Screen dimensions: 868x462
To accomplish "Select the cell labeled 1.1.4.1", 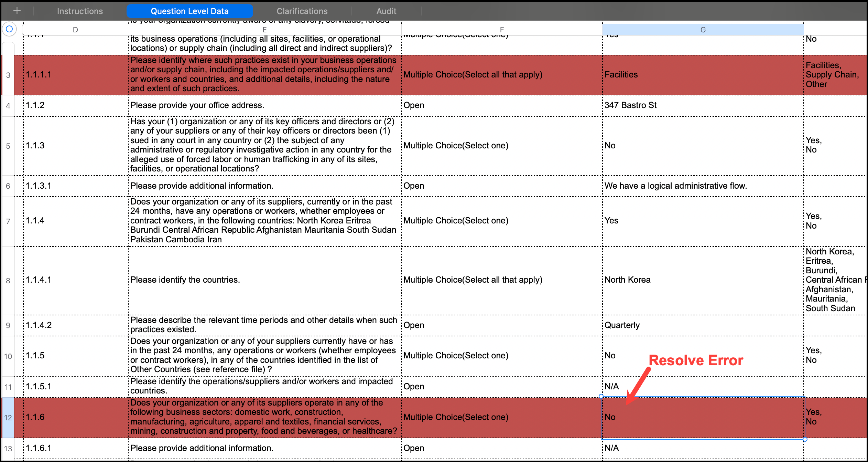I will tap(75, 280).
